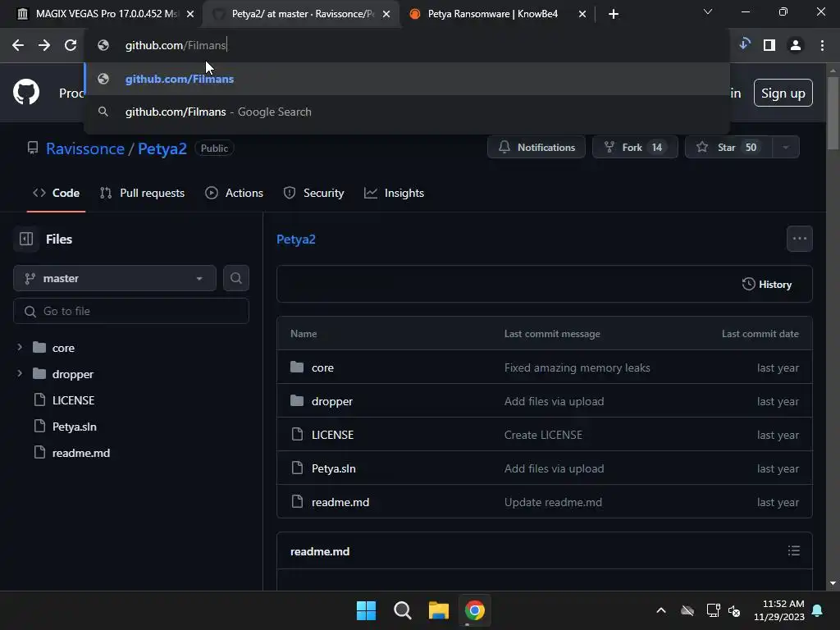Viewport: 840px width, 630px height.
Task: Click the Petya2 repository name link
Action: tap(162, 148)
